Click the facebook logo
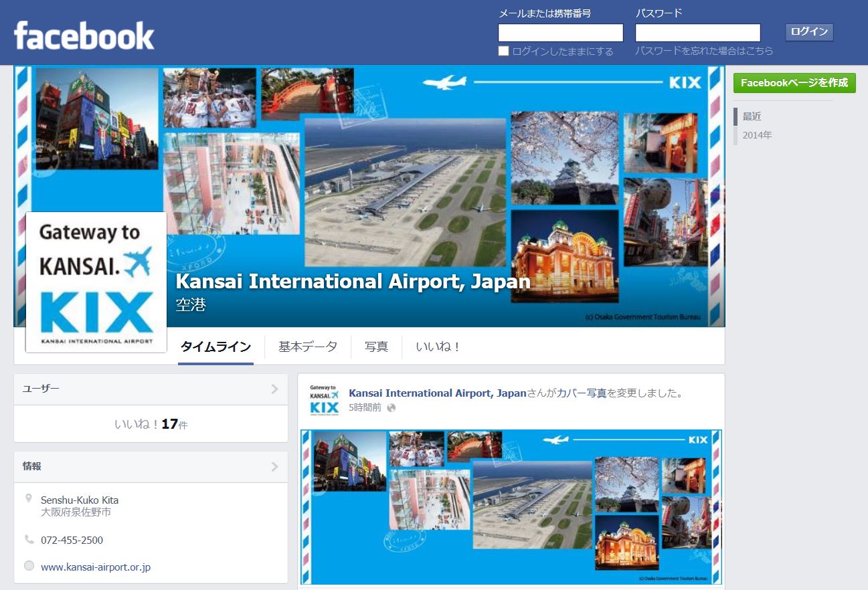 point(84,35)
